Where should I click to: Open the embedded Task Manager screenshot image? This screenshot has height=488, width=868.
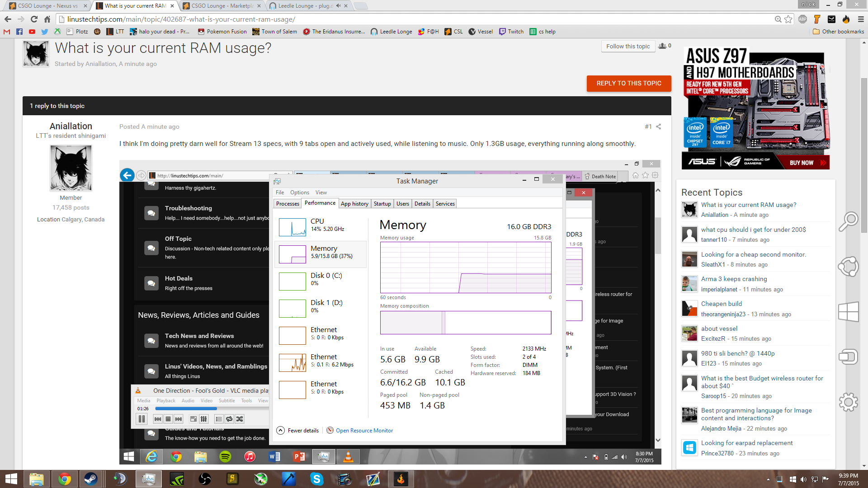click(390, 312)
